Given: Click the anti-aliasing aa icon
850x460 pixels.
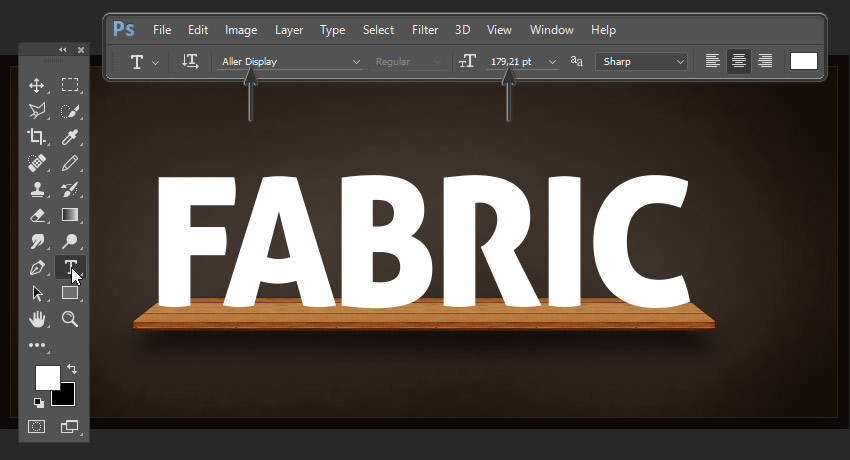Looking at the screenshot, I should 577,61.
